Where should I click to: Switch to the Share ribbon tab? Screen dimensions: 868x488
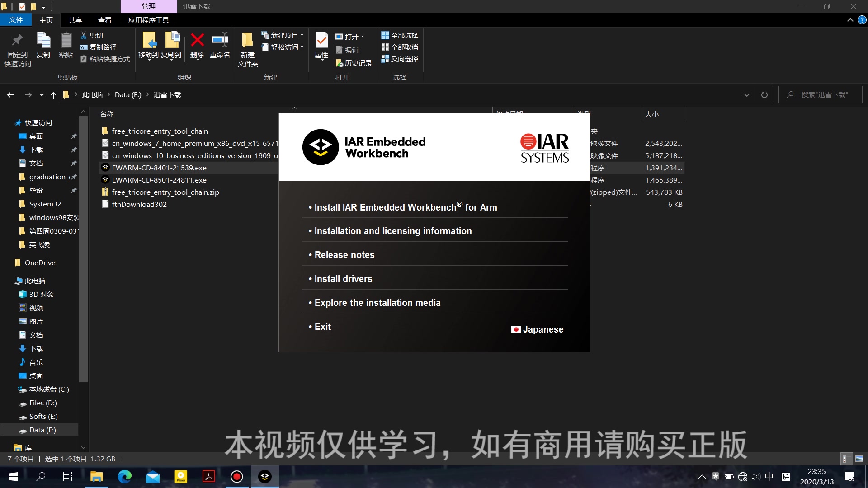(x=75, y=20)
